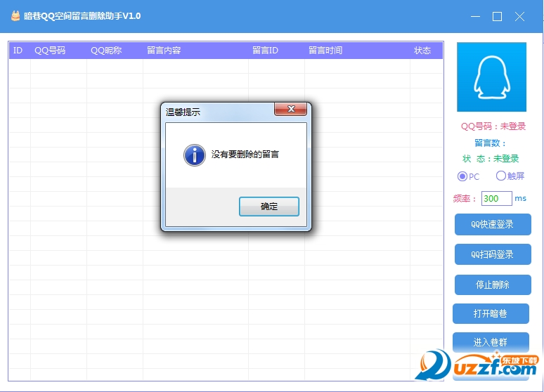The height and width of the screenshot is (392, 544).
Task: Click the 没有要删除的留言 message text
Action: point(245,155)
